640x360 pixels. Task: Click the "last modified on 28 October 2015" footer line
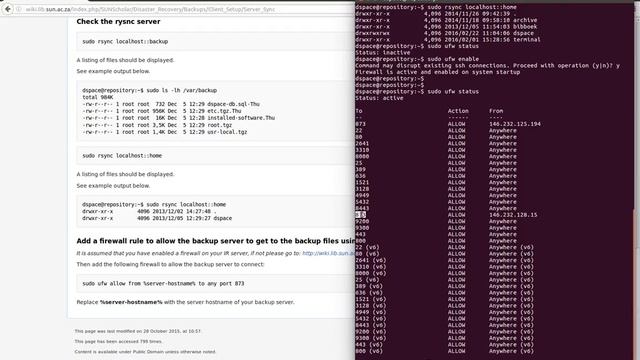138,331
